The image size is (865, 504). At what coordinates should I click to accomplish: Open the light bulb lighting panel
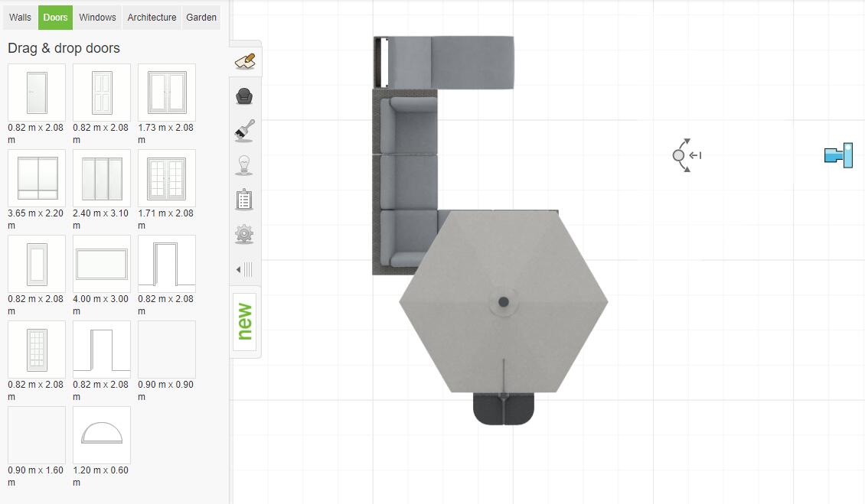point(244,165)
